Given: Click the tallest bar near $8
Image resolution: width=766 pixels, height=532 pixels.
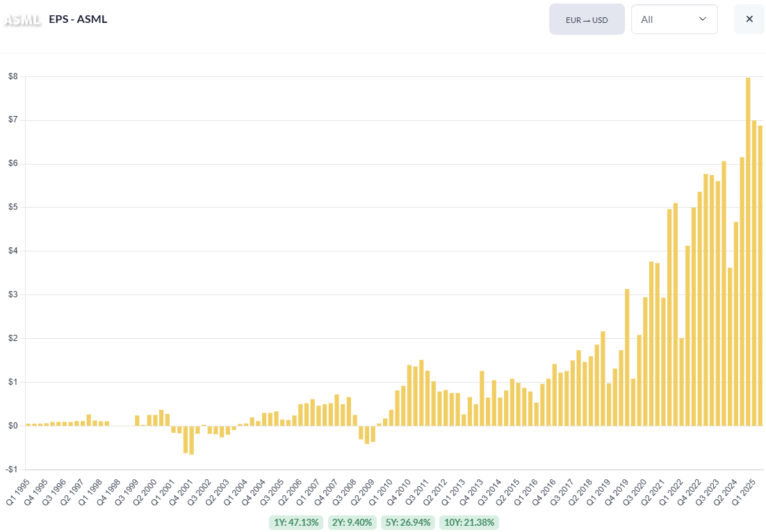Looking at the screenshot, I should point(748,252).
